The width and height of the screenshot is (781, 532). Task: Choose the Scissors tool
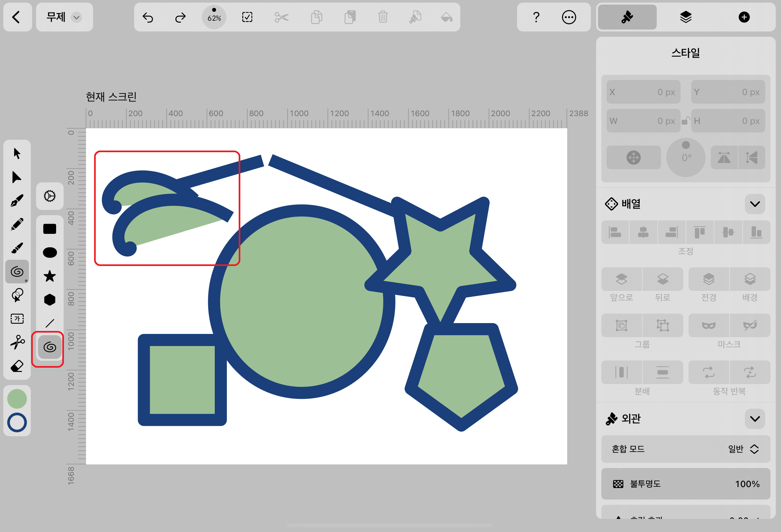[x=17, y=342]
